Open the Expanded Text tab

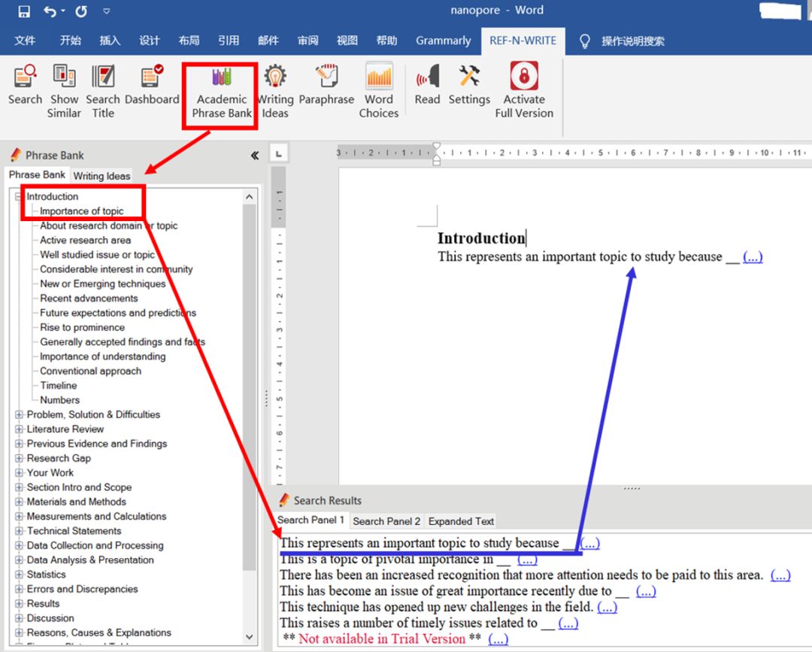coord(461,521)
